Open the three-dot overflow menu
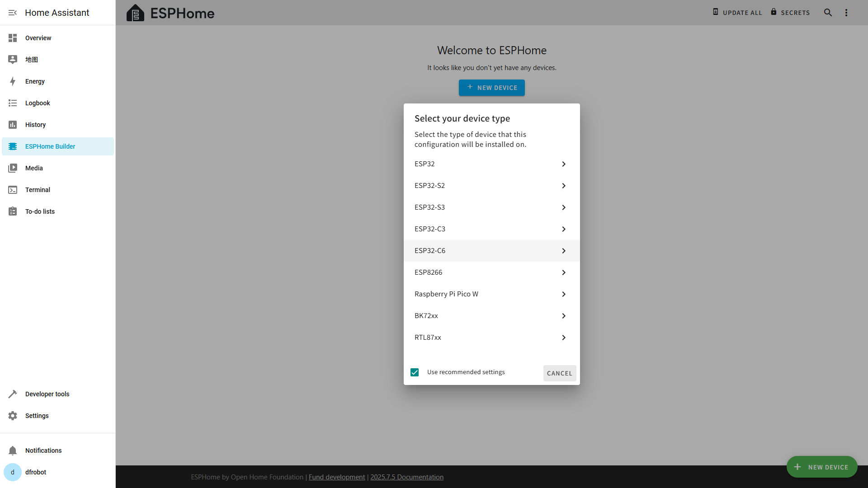The height and width of the screenshot is (488, 868). [846, 13]
